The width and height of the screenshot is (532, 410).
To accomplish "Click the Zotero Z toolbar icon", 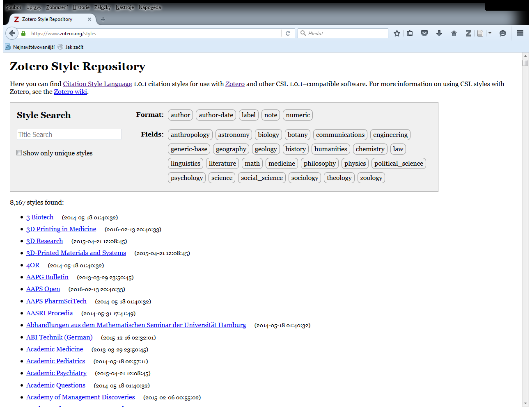I will point(468,33).
